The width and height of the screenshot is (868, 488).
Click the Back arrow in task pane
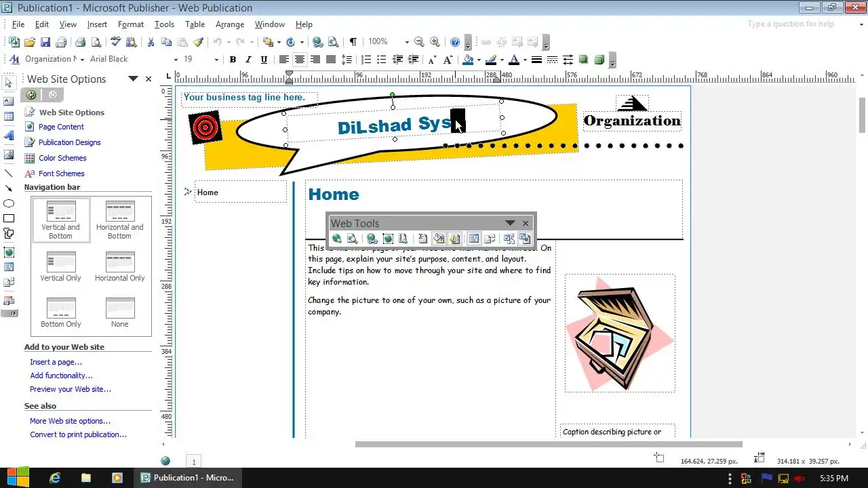tap(31, 95)
